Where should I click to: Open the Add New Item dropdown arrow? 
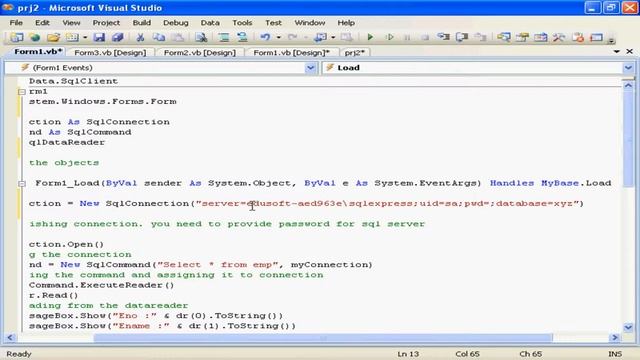click(x=85, y=38)
